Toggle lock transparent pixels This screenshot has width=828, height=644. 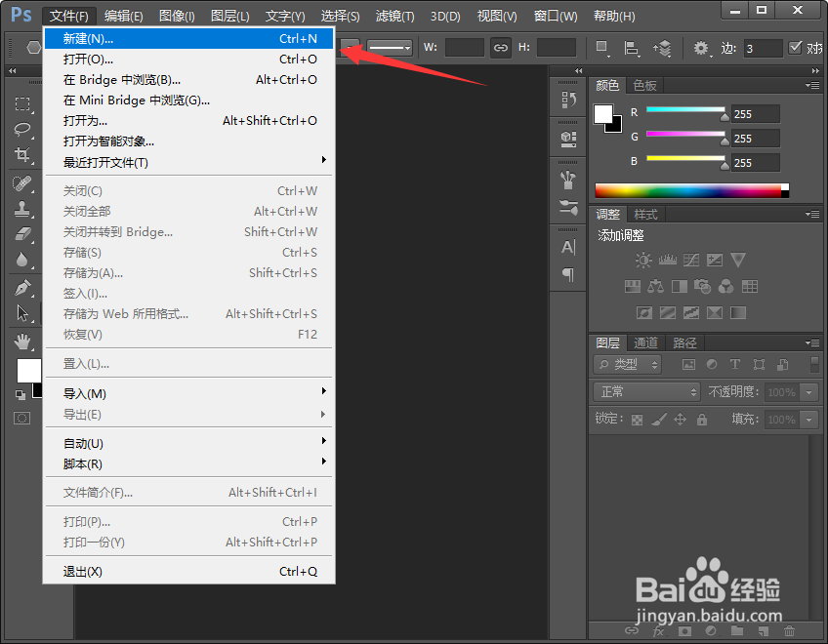(x=638, y=420)
